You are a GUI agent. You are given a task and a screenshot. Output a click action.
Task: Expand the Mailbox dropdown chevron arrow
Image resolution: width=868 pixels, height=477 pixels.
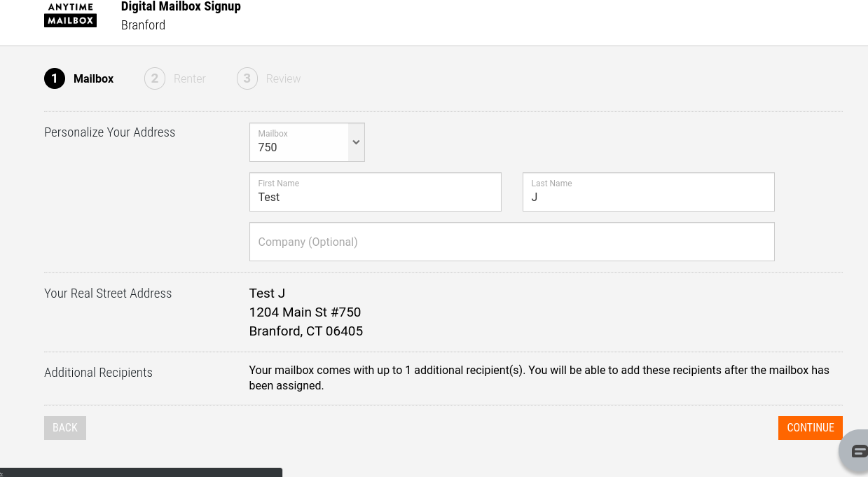pyautogui.click(x=356, y=142)
